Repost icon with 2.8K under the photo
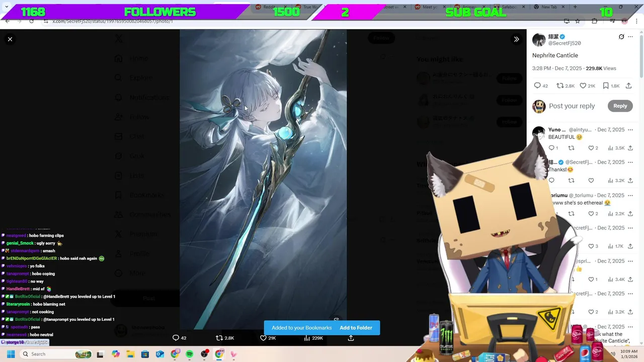Image resolution: width=644 pixels, height=362 pixels. point(225,338)
